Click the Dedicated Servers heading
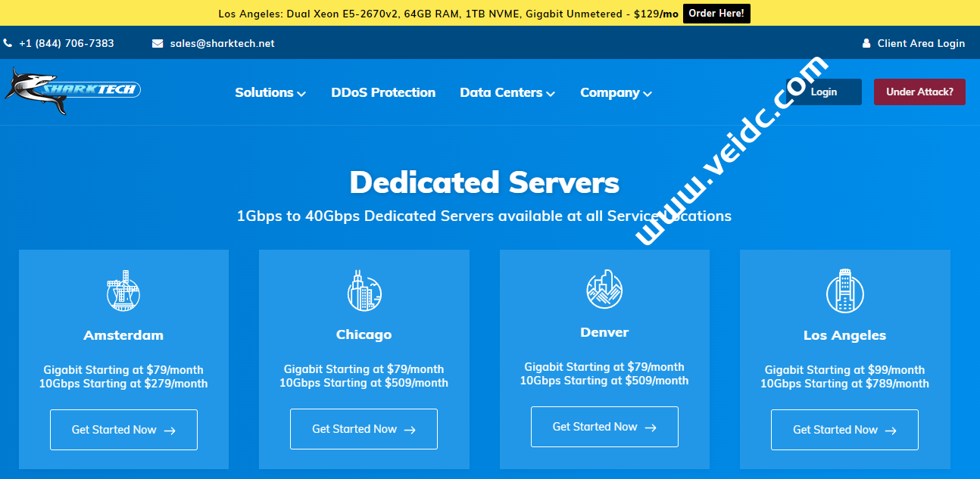The image size is (980, 479). [485, 182]
